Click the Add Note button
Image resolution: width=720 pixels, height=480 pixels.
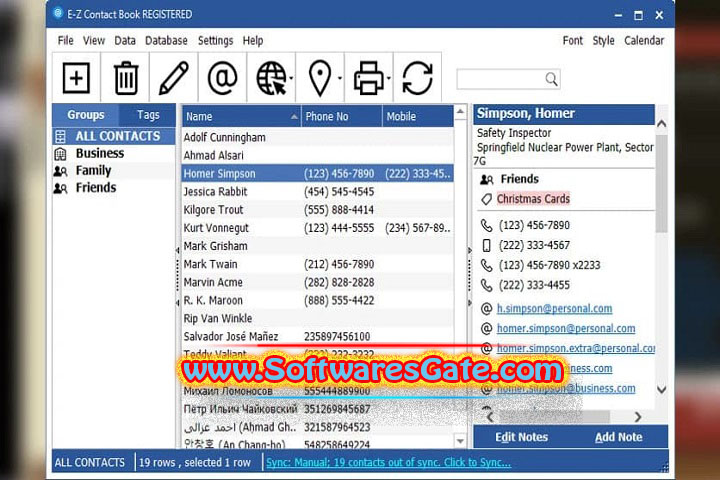coord(619,437)
